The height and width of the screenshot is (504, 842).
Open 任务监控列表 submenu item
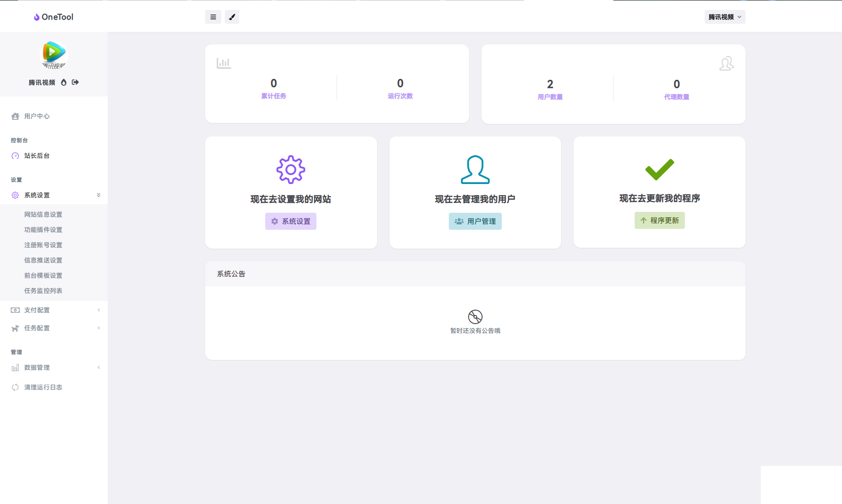(43, 291)
